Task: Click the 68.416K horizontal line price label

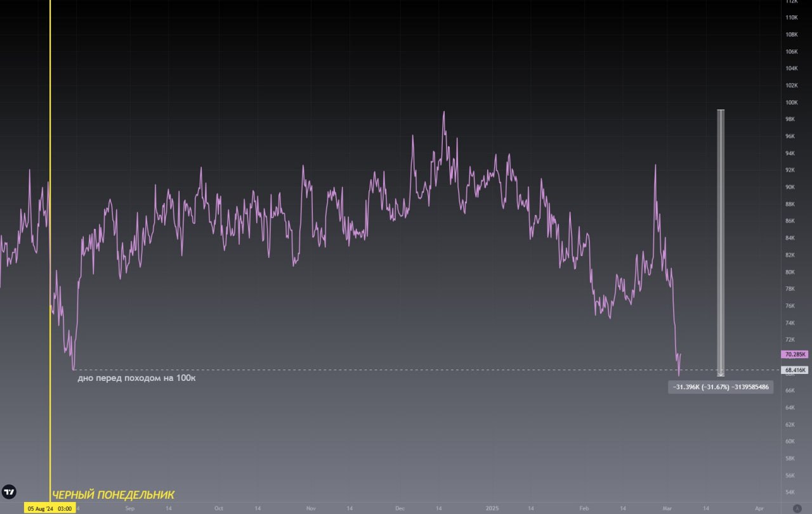Action: 795,369
